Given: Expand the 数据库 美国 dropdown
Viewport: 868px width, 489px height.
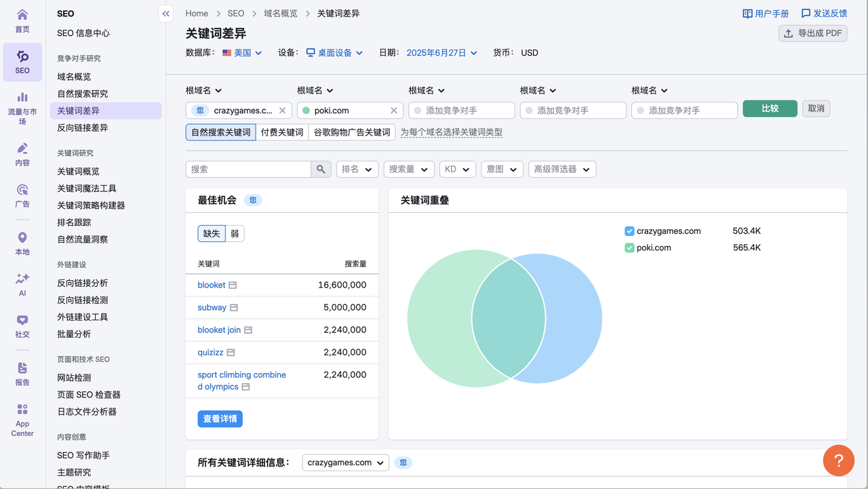Looking at the screenshot, I should click(242, 53).
